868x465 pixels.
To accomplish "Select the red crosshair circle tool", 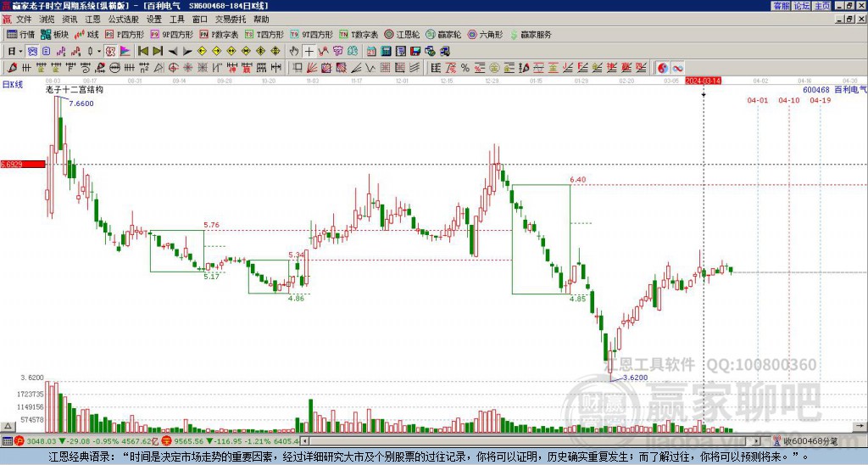I will point(173,68).
